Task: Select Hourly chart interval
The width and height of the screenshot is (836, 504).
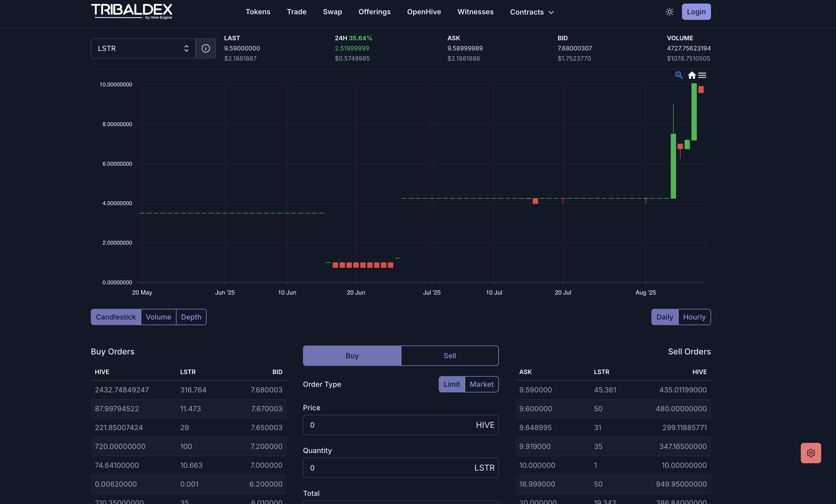Action: [x=694, y=317]
